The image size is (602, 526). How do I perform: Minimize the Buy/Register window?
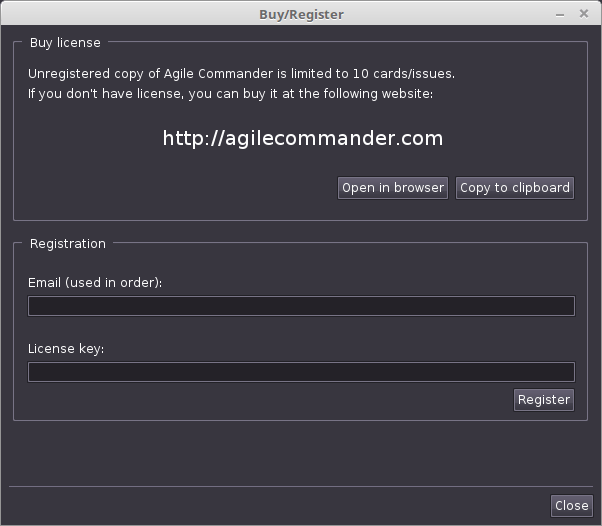click(x=560, y=15)
